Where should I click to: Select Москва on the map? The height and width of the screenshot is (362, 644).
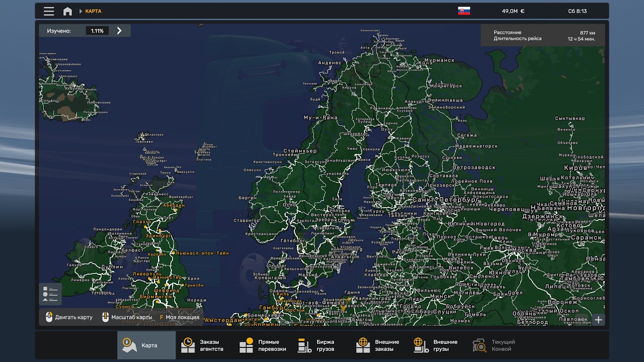click(x=523, y=250)
